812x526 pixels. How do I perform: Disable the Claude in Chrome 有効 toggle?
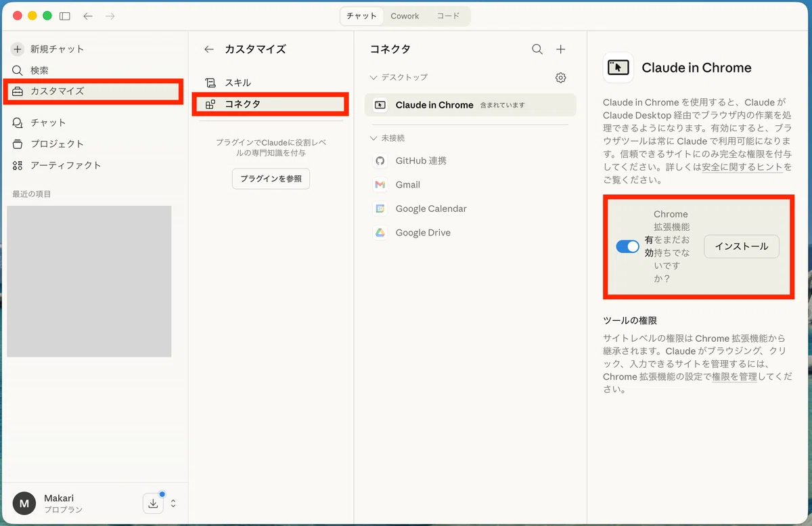click(x=627, y=246)
